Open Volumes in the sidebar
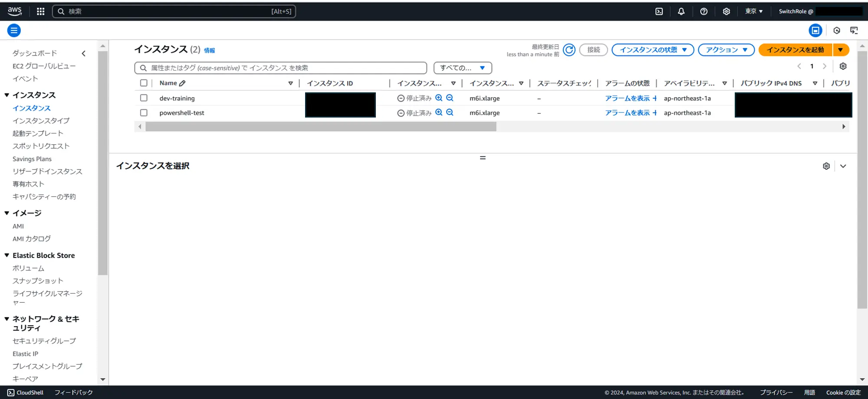 tap(28, 268)
